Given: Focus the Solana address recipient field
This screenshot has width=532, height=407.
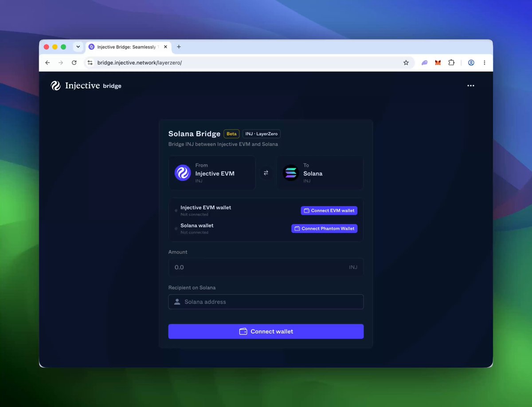Looking at the screenshot, I should pyautogui.click(x=266, y=302).
